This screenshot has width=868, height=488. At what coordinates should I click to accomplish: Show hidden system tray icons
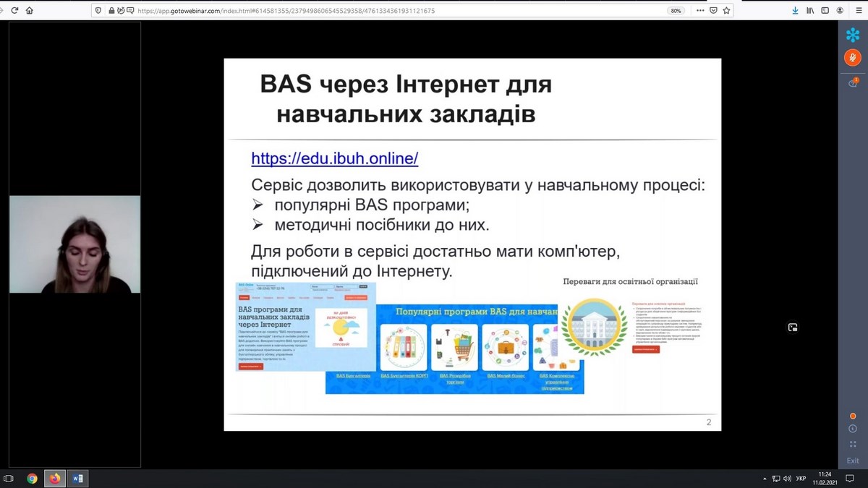pyautogui.click(x=765, y=479)
